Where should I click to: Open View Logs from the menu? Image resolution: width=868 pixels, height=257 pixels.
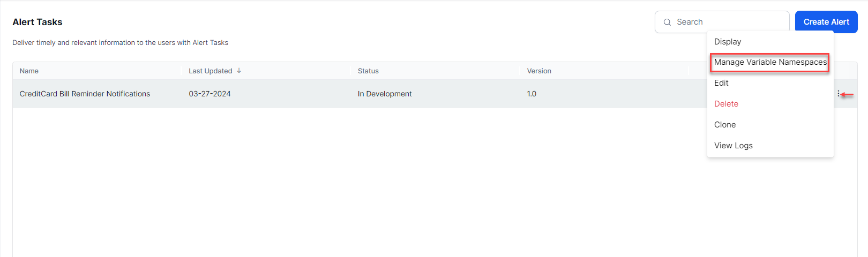(x=733, y=146)
